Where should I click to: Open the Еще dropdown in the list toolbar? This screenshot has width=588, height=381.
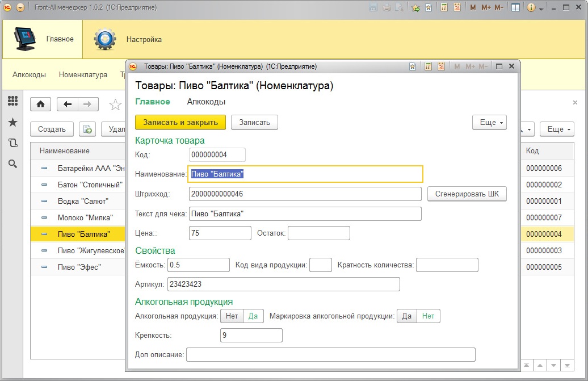(x=557, y=129)
